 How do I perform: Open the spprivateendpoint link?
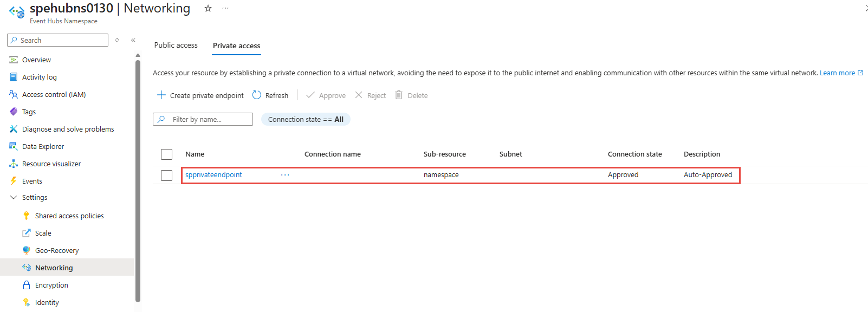coord(213,174)
